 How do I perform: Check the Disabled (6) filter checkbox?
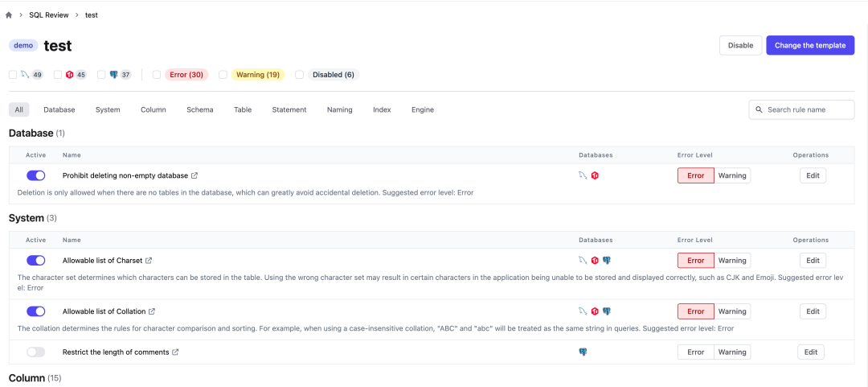coord(299,75)
